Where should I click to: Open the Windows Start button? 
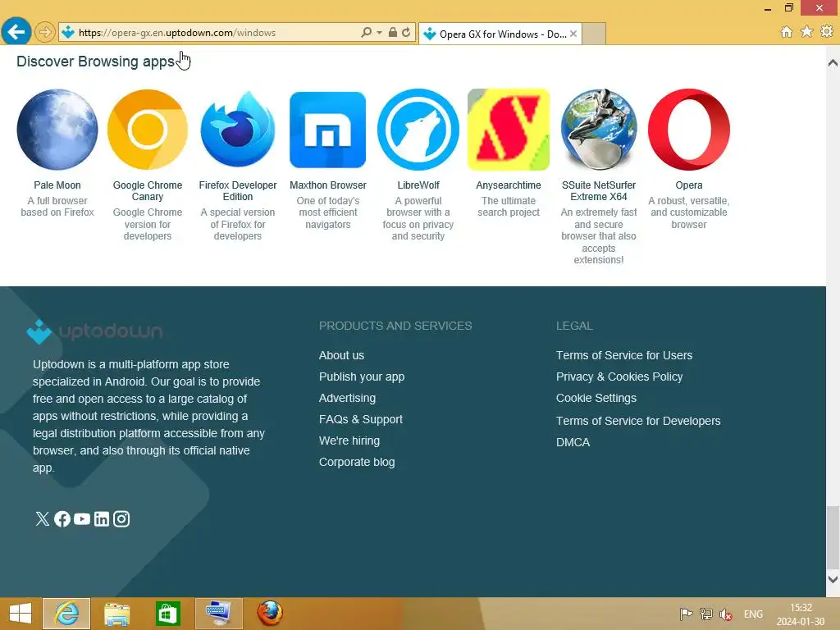tap(21, 614)
